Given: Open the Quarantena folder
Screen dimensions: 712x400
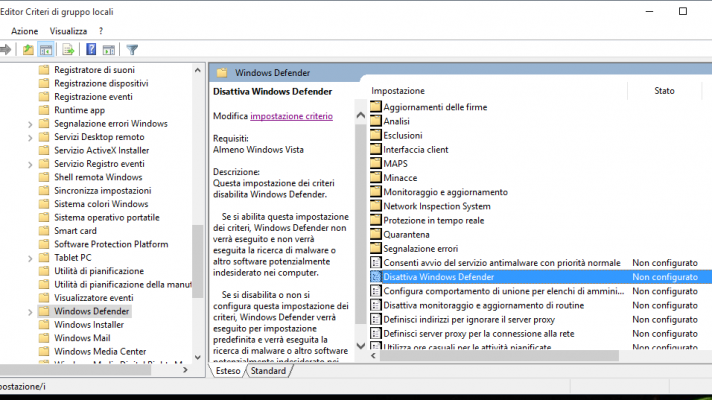Looking at the screenshot, I should (400, 234).
